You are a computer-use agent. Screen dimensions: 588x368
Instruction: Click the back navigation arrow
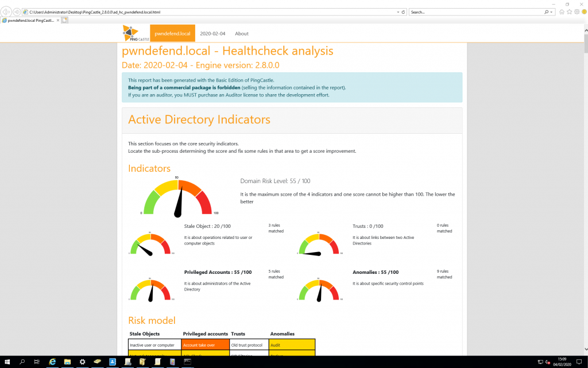click(x=7, y=11)
